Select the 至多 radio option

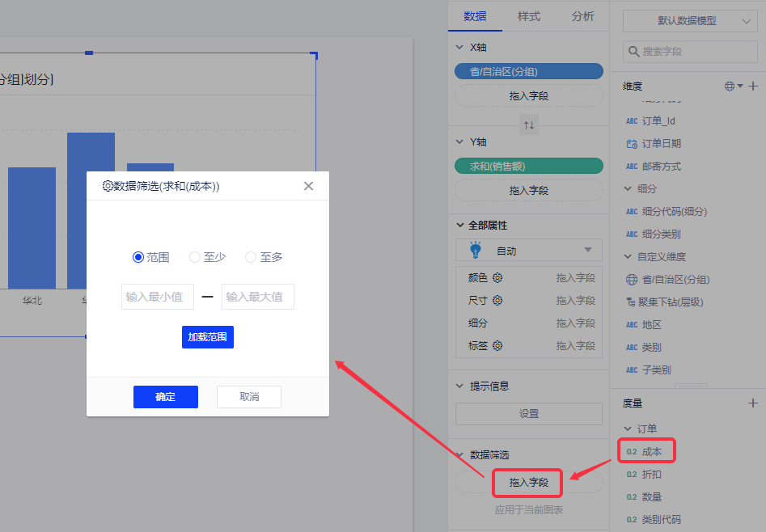251,257
